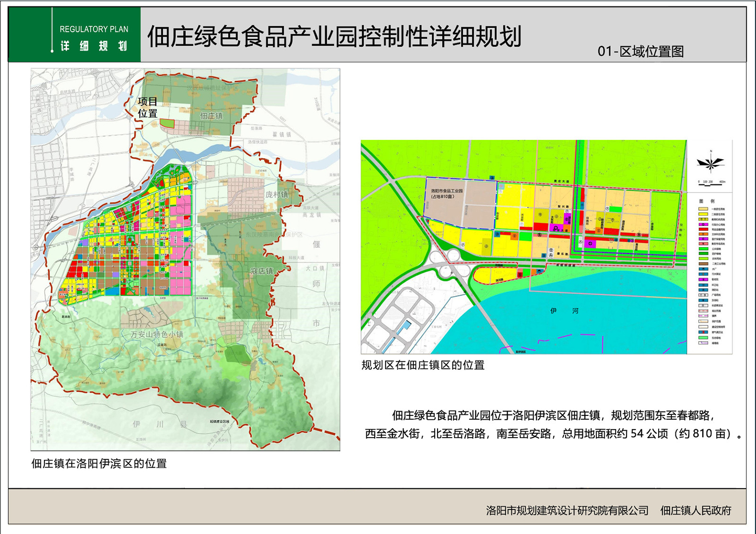This screenshot has height=534, width=756.
Task: Click the REGULATORY PLAN green header text
Action: (x=93, y=29)
